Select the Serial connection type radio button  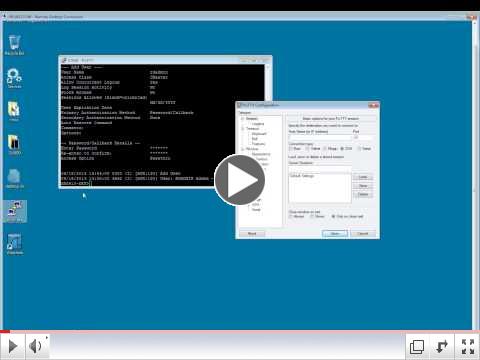point(359,149)
